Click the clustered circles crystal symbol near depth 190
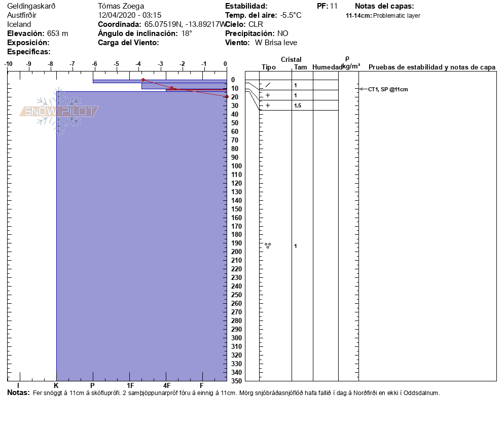This screenshot has width=504, height=426. tap(268, 246)
